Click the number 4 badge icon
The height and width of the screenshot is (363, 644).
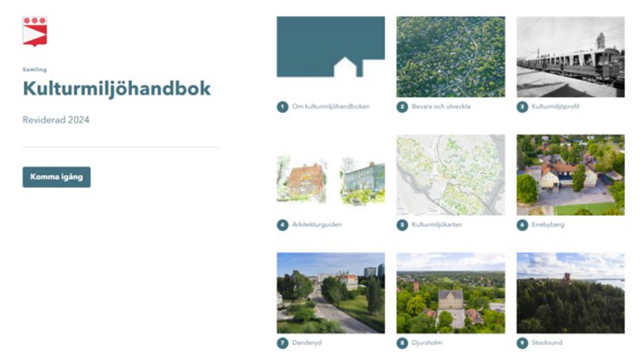click(x=282, y=225)
